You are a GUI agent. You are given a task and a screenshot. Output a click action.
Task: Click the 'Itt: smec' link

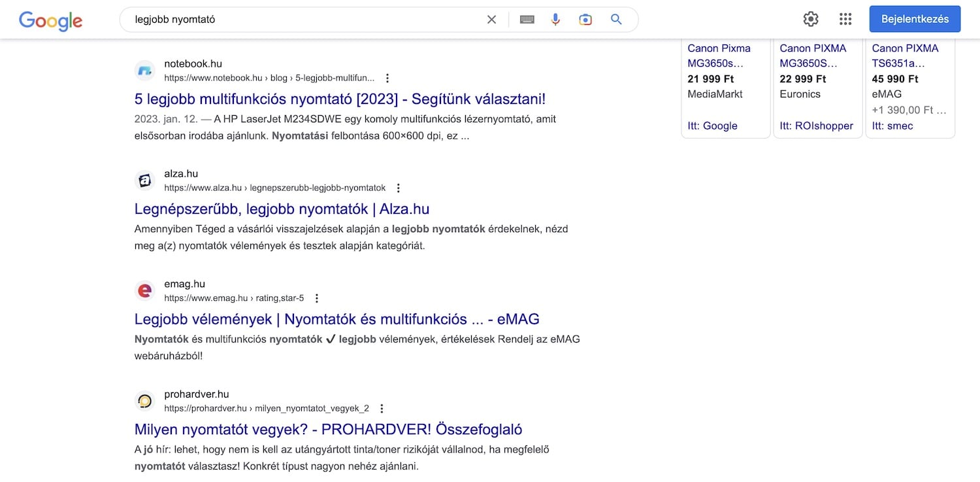[x=892, y=126]
